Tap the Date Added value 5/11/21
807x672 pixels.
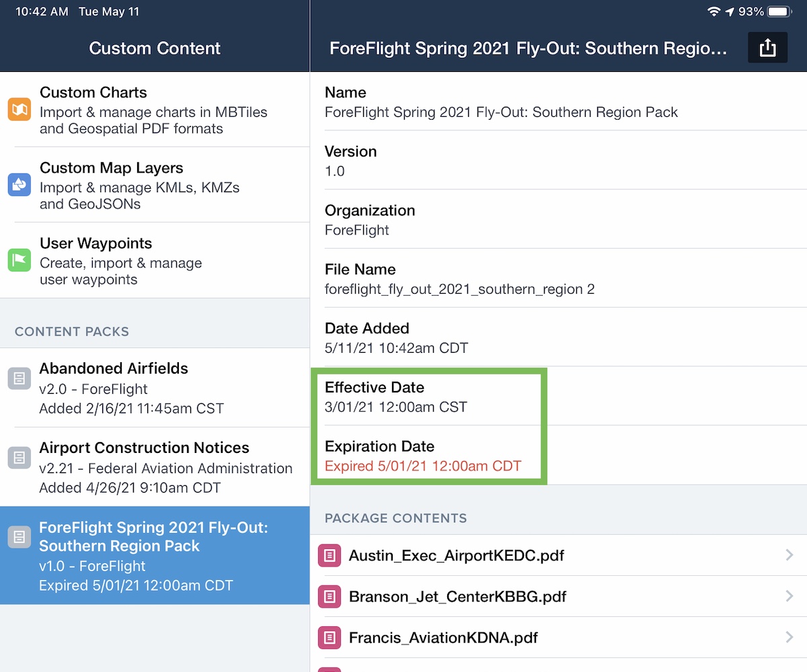[x=397, y=348]
